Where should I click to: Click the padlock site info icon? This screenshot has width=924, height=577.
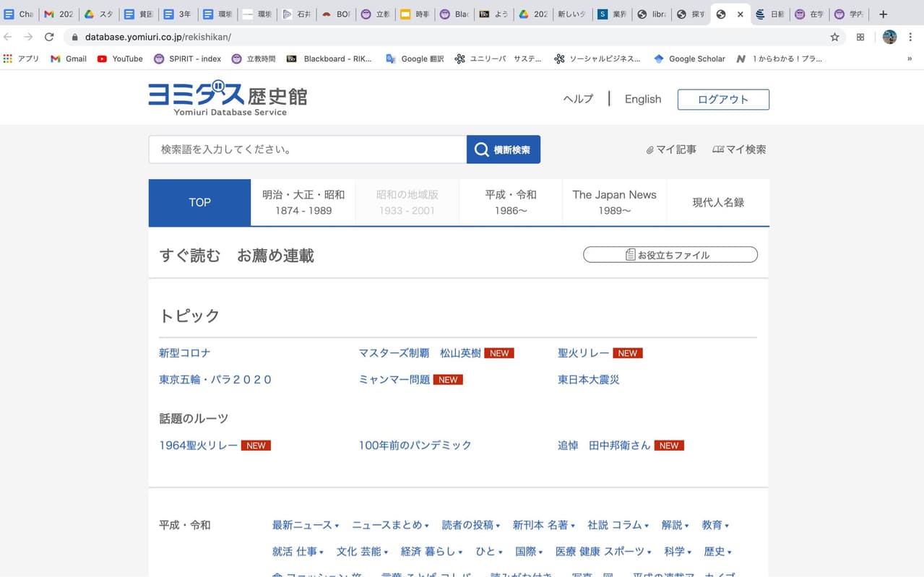tap(74, 37)
